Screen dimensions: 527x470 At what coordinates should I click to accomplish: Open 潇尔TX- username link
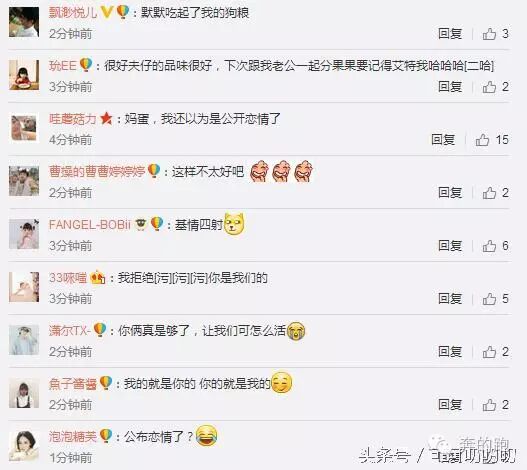[70, 330]
